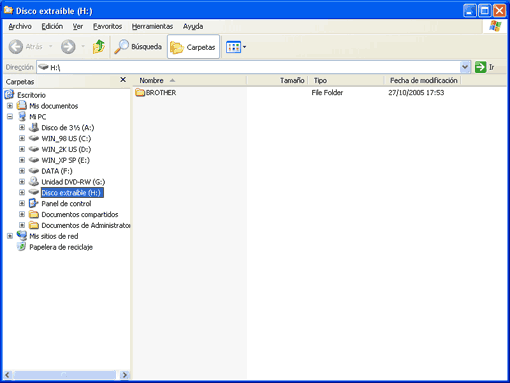Screen dimensions: 510x383
Task: Expand Disco extraíble (H:) node
Action: click(x=22, y=193)
